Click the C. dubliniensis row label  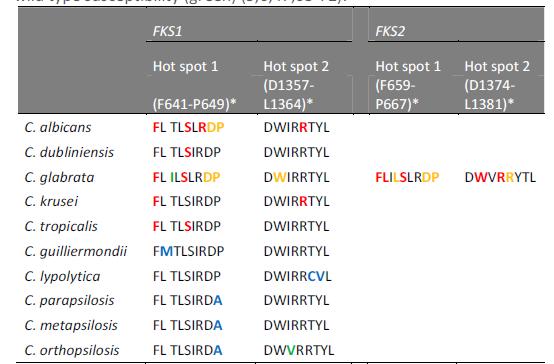69,153
